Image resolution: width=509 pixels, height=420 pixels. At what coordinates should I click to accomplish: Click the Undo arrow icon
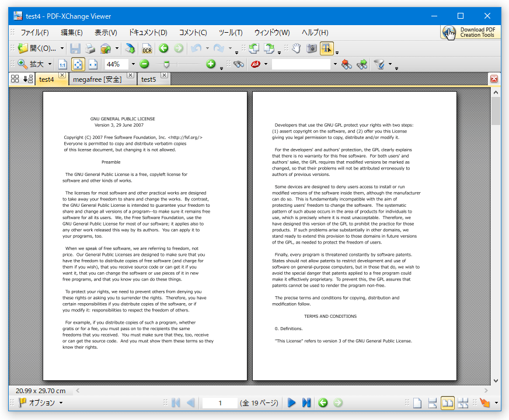point(196,48)
